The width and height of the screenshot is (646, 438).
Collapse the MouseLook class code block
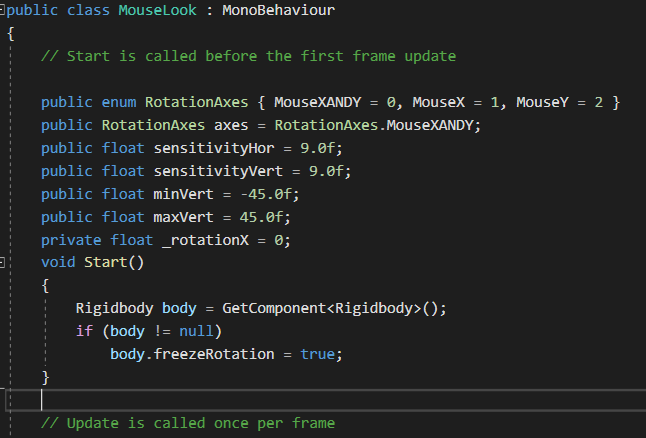pyautogui.click(x=3, y=11)
